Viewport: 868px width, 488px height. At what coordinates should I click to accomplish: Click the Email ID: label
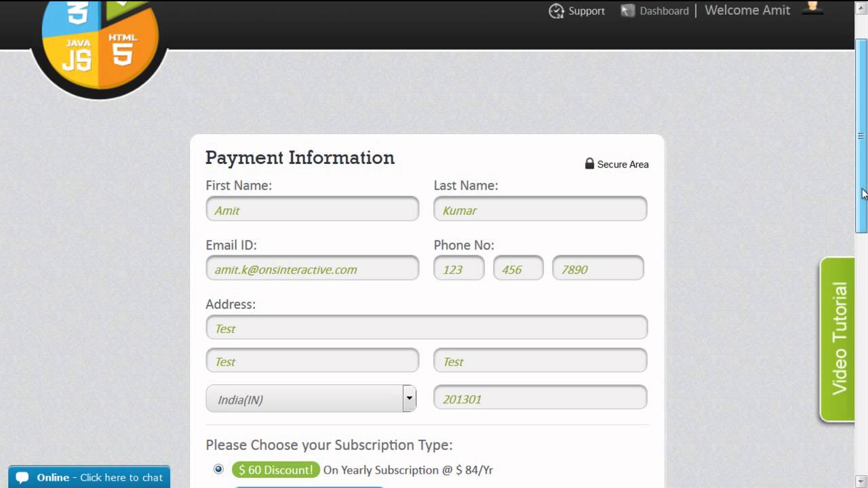click(231, 245)
